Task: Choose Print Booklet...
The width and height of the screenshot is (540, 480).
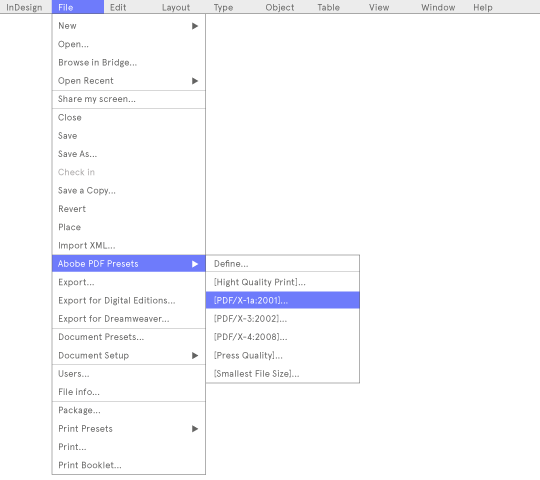Action: [129, 465]
